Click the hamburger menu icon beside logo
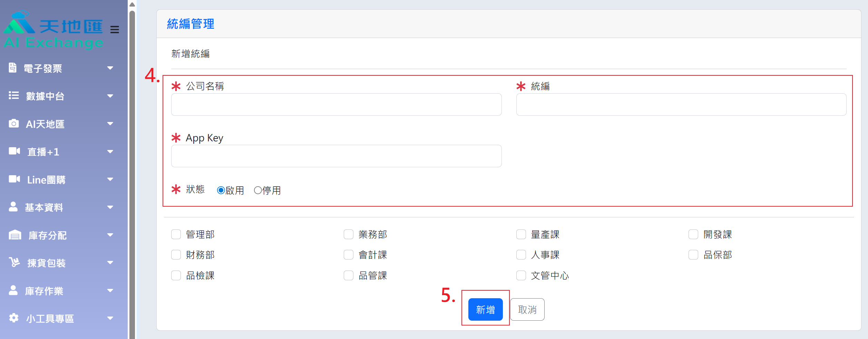The width and height of the screenshot is (868, 339). coord(115,30)
